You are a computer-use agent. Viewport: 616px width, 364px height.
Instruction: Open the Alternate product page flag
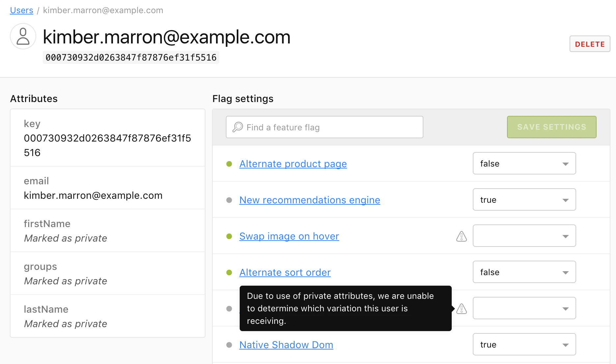coord(293,164)
